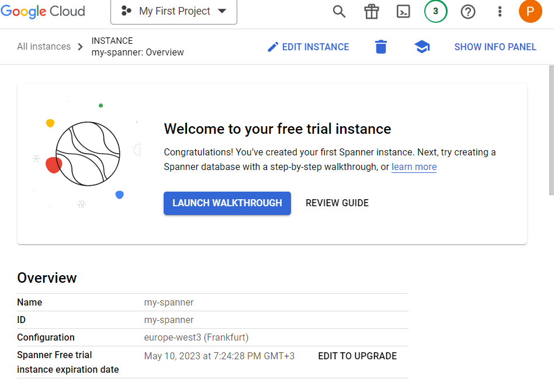Start the LAUNCH WALKTHROUGH button
The image size is (554, 392).
227,203
